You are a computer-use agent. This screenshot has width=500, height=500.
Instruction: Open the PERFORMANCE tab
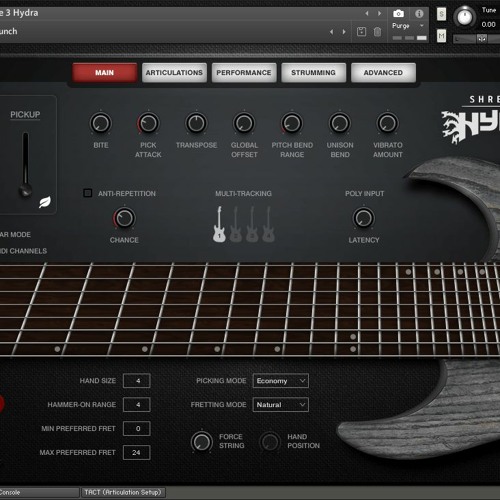pyautogui.click(x=244, y=73)
